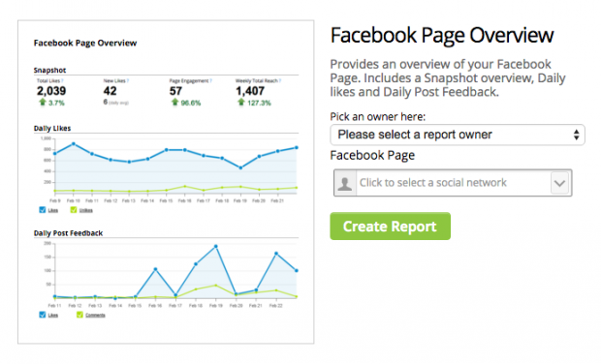The height and width of the screenshot is (364, 601).
Task: Click the peak data point on Daily Post Feedback
Action: (216, 247)
